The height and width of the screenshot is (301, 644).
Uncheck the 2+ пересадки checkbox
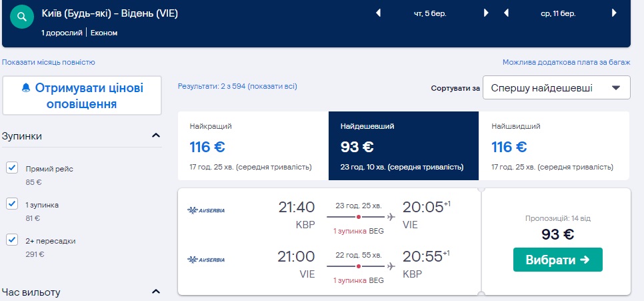12,240
